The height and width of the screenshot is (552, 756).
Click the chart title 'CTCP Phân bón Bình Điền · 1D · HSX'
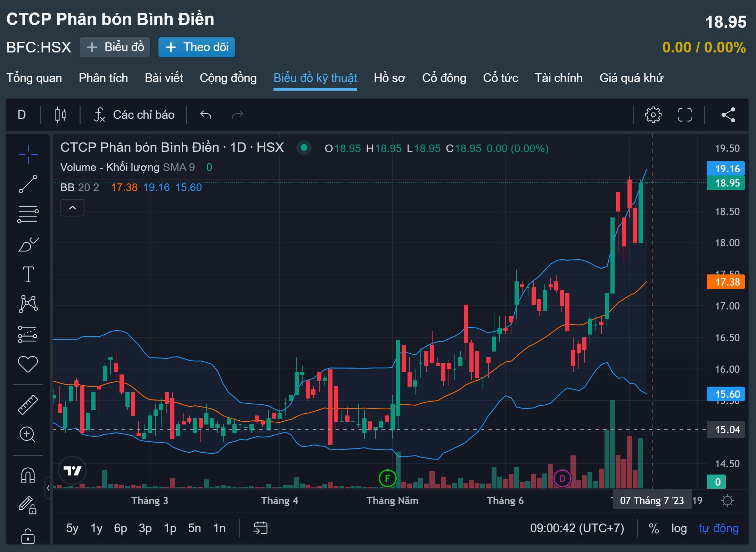tap(172, 148)
